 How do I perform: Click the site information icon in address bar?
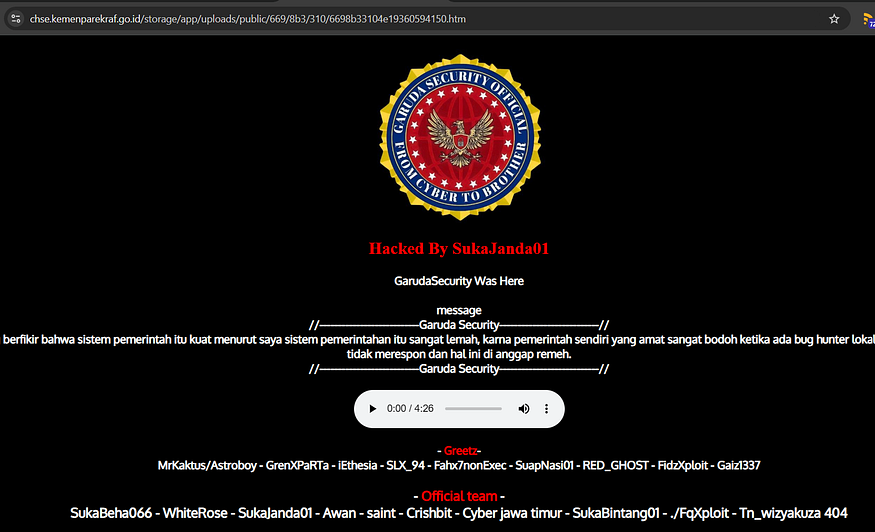click(16, 18)
